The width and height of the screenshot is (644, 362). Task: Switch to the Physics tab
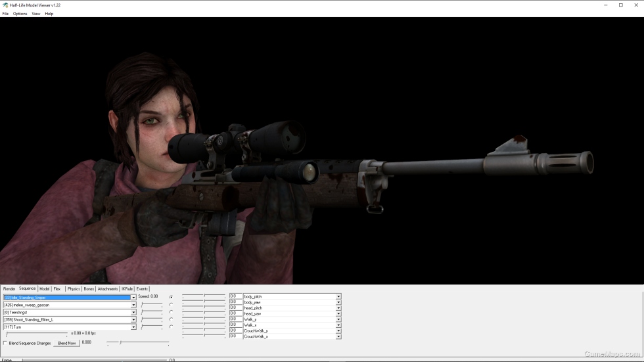74,289
